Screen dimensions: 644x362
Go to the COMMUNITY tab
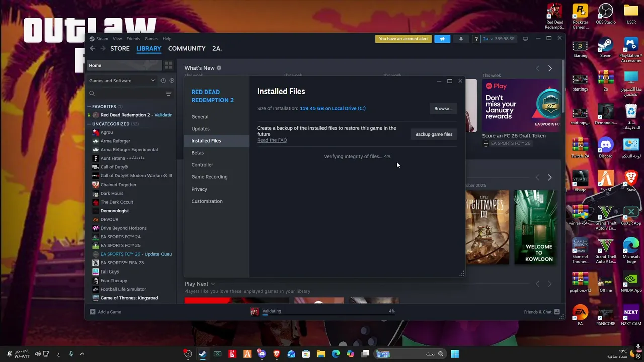tap(187, 48)
